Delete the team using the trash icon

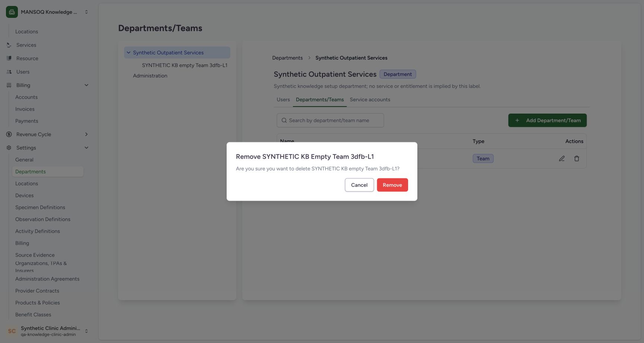(x=577, y=159)
